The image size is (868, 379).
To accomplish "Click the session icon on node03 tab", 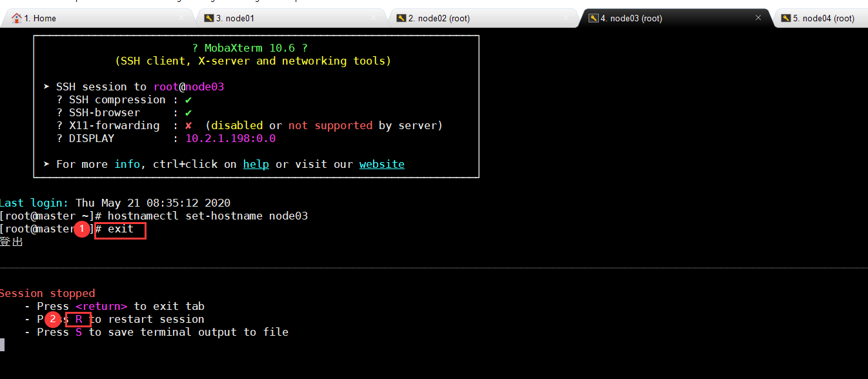I will click(x=593, y=18).
